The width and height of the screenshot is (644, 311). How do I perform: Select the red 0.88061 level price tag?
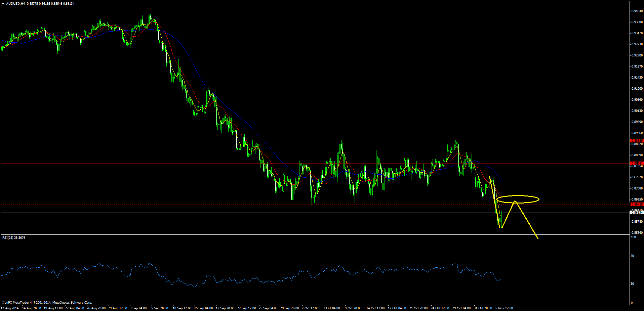(x=637, y=164)
